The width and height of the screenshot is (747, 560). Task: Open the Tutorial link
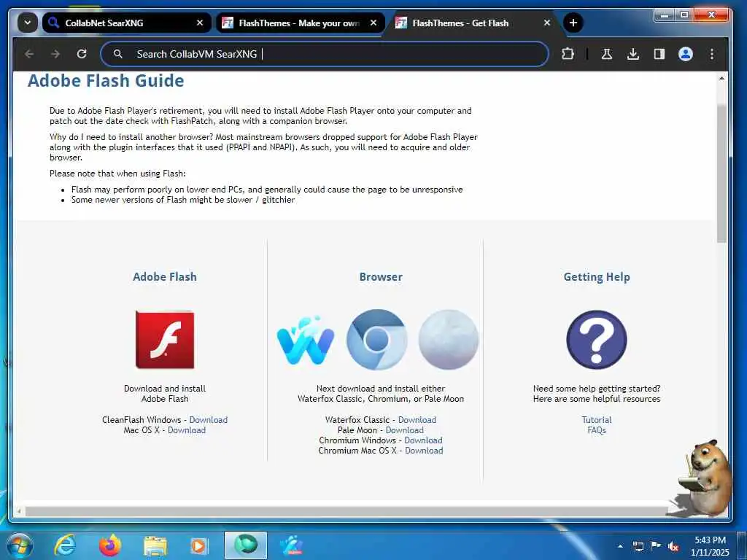(597, 419)
